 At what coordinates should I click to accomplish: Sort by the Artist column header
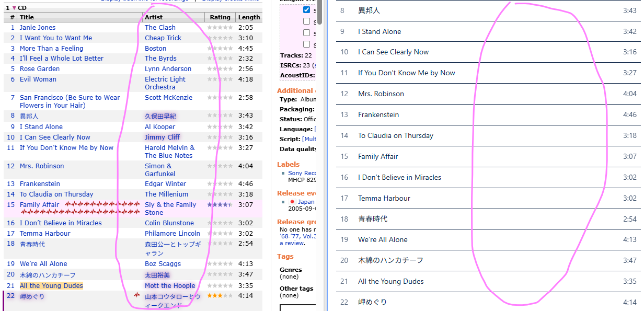click(x=154, y=17)
